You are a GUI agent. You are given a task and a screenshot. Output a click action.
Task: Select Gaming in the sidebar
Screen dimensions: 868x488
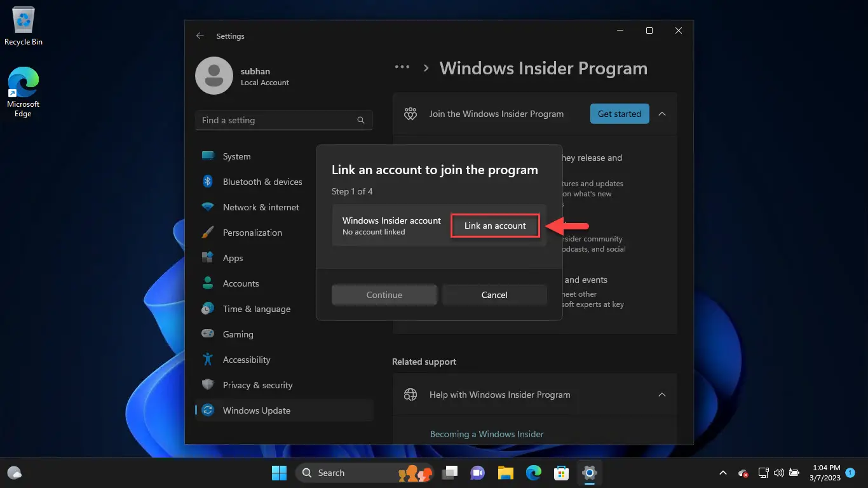284,334
